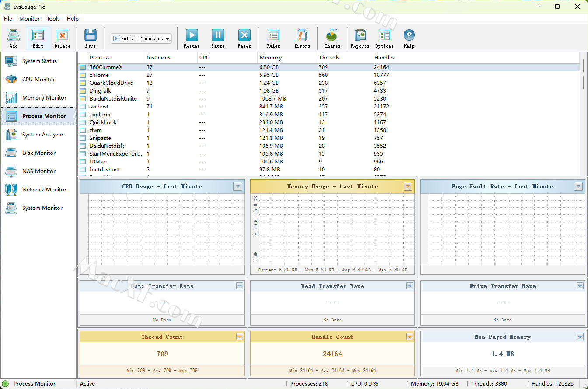
Task: Expand the Thread Count panel dropdown arrow
Action: click(239, 337)
